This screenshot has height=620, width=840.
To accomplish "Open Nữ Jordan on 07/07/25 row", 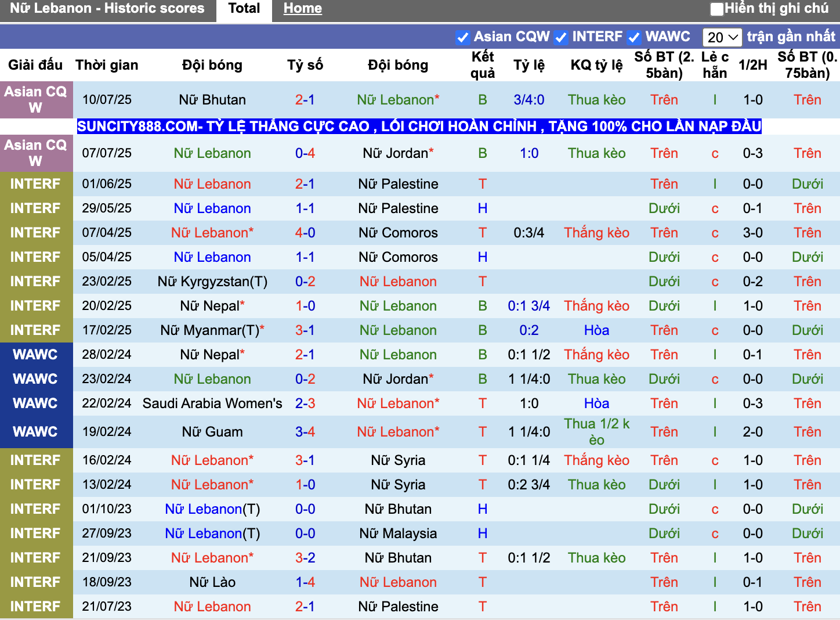I will point(398,153).
